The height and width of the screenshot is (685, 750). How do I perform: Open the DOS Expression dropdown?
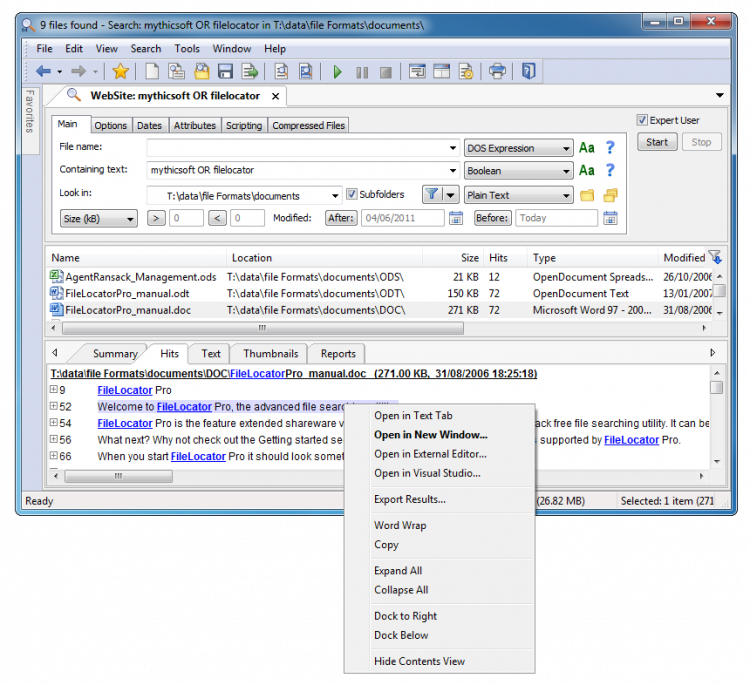[x=518, y=148]
